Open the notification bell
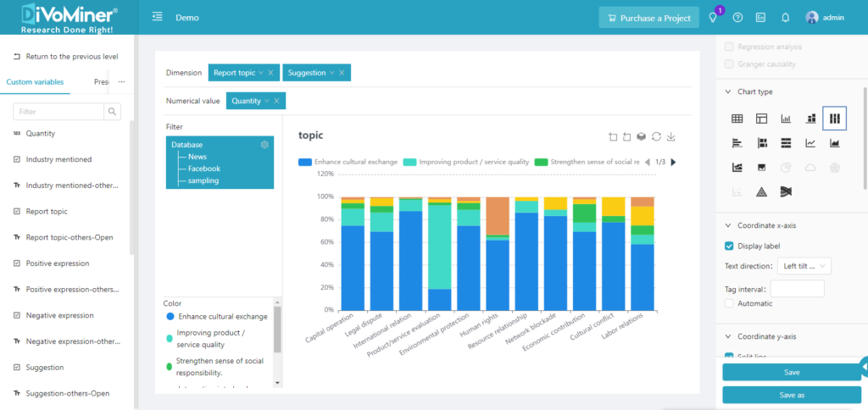Screen dimensions: 868x410 [x=785, y=17]
